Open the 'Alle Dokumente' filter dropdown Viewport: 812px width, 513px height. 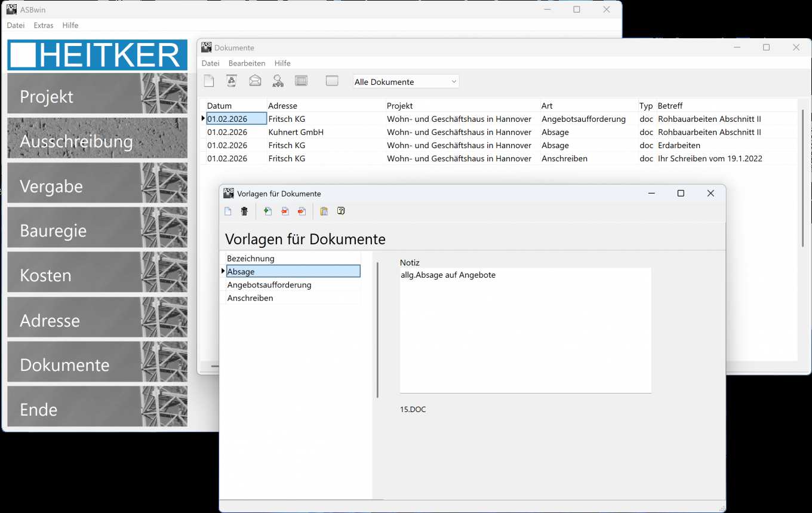pyautogui.click(x=406, y=82)
